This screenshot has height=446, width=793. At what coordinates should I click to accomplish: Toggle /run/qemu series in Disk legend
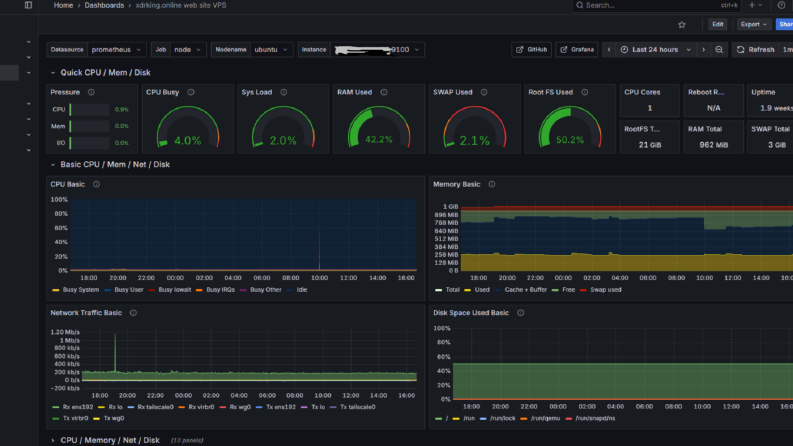(545, 418)
